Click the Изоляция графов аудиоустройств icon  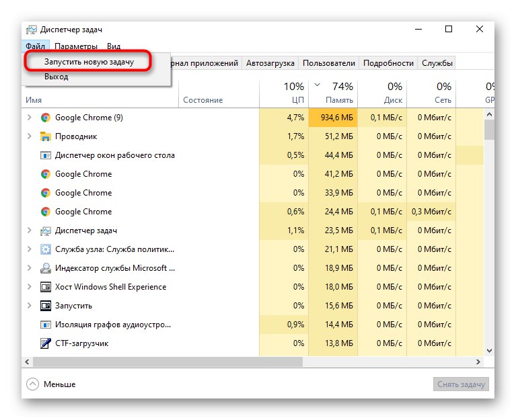tap(46, 325)
